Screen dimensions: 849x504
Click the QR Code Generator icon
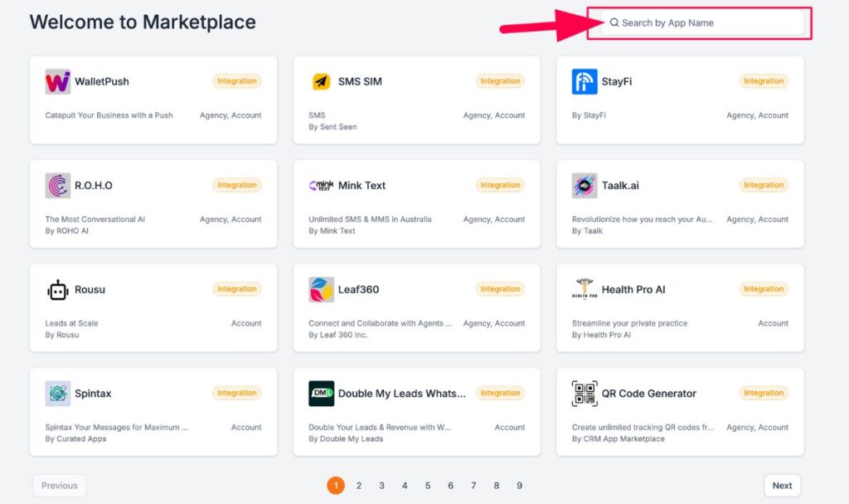tap(585, 394)
